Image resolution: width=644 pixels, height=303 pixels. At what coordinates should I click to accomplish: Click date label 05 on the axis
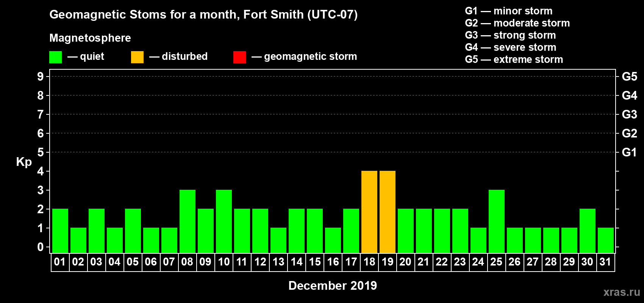point(133,262)
